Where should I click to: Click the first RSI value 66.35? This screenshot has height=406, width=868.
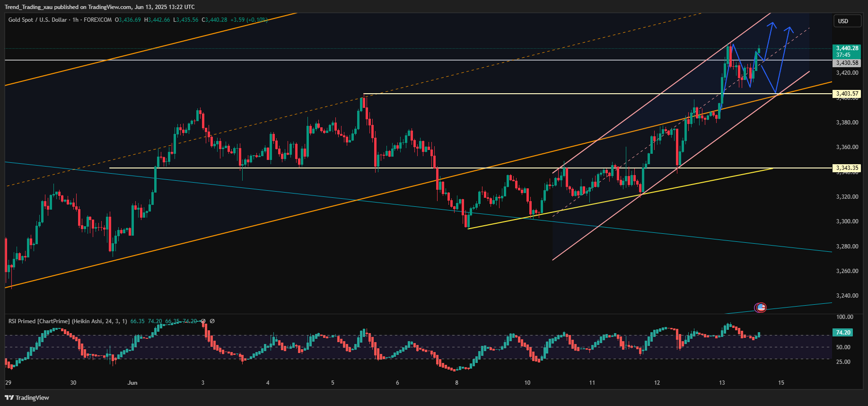click(x=138, y=321)
